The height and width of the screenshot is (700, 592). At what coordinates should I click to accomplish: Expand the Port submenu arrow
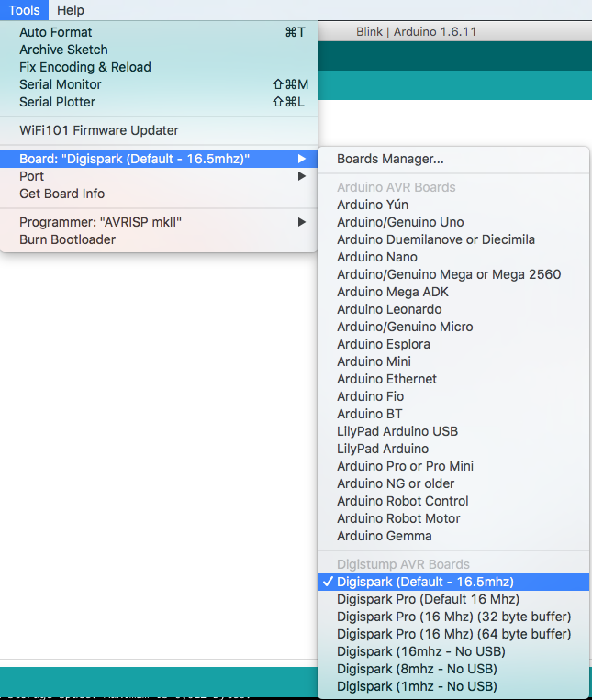tap(302, 176)
